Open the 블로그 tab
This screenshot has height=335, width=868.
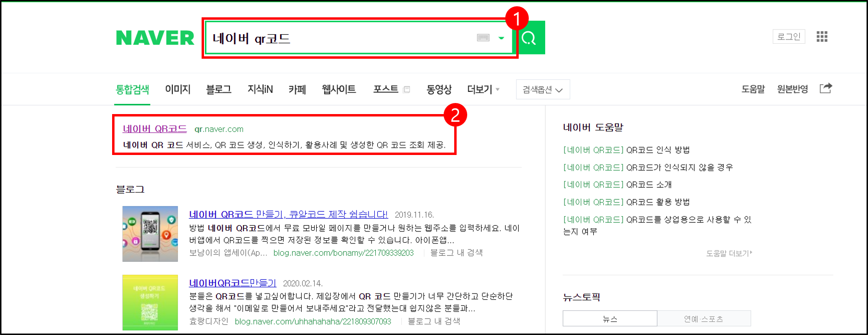(219, 90)
